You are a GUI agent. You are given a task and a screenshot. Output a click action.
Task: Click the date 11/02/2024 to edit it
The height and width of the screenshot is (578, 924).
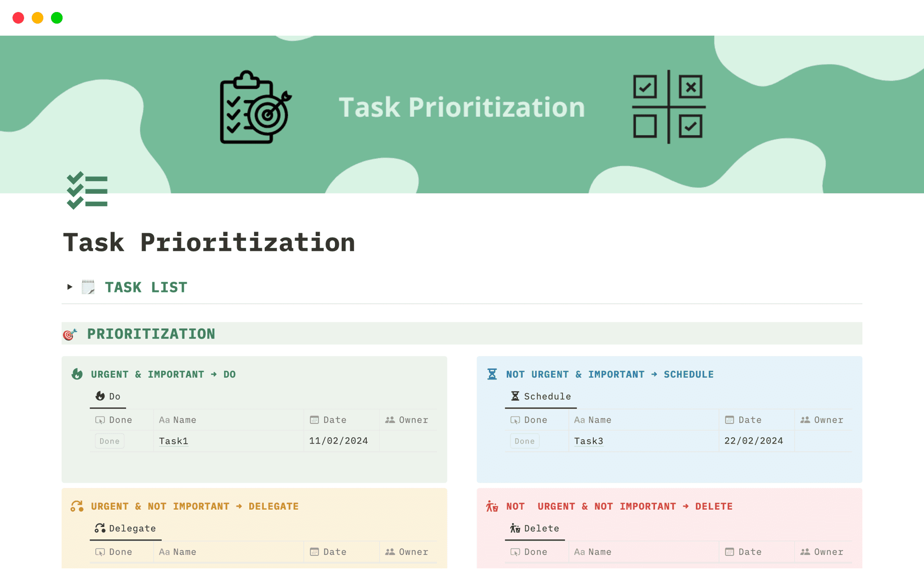(338, 440)
